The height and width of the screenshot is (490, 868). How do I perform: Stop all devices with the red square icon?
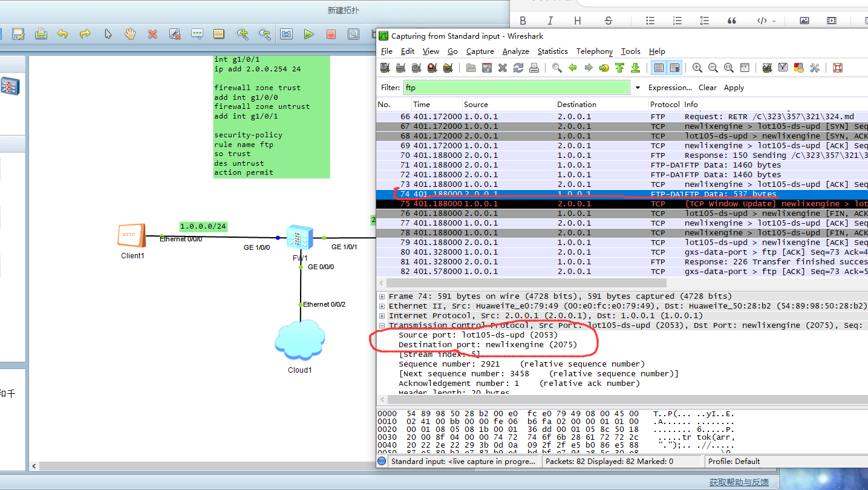coord(331,34)
